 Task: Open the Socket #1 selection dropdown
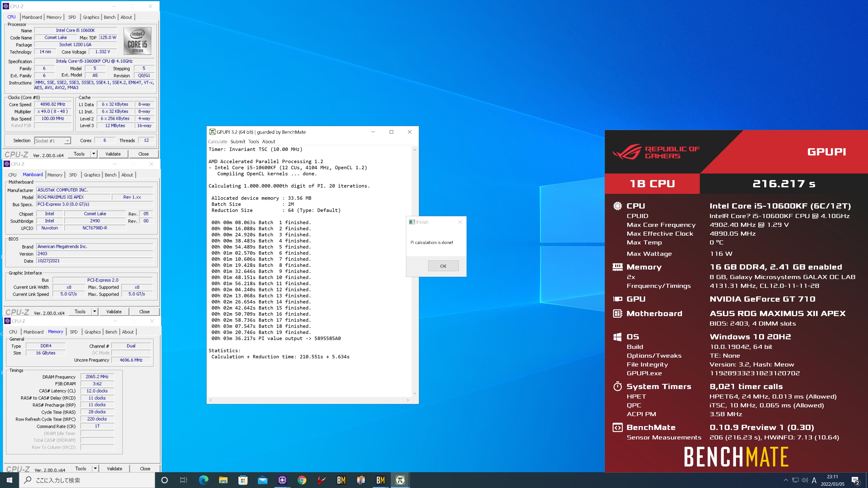point(52,141)
